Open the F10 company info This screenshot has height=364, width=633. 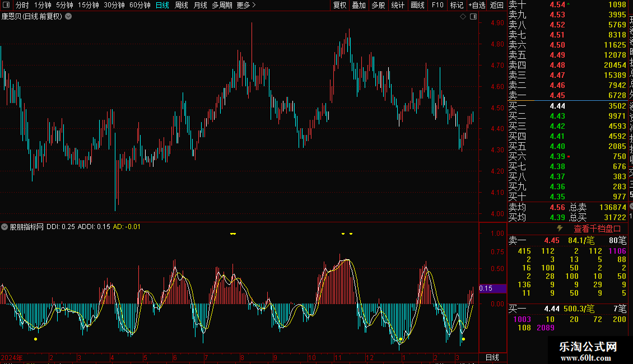(437, 5)
